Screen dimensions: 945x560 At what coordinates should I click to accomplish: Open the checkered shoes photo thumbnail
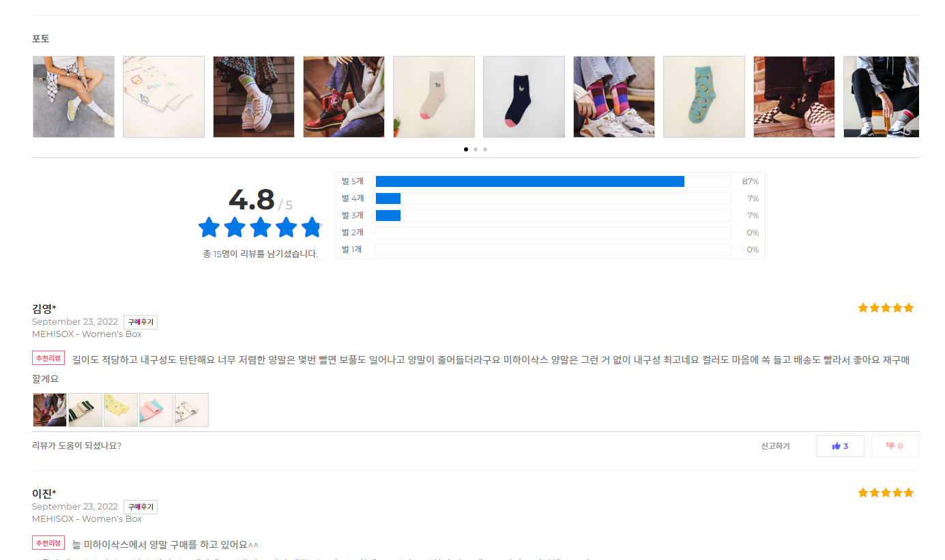click(x=794, y=97)
